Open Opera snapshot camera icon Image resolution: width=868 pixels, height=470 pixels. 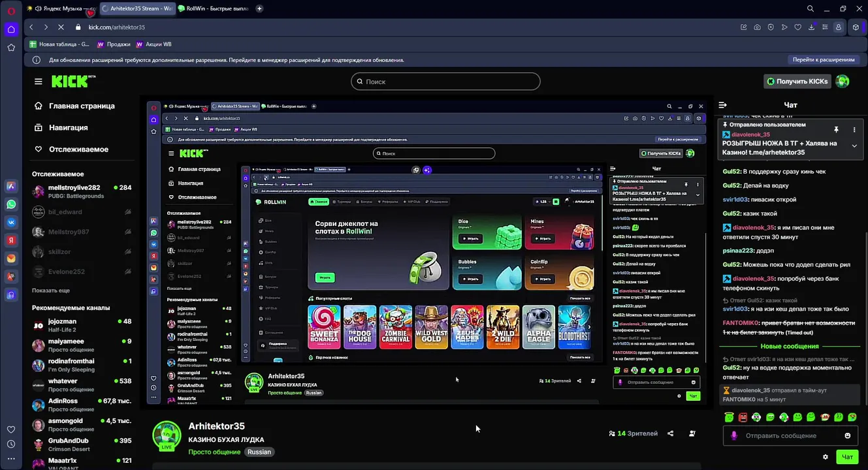757,27
